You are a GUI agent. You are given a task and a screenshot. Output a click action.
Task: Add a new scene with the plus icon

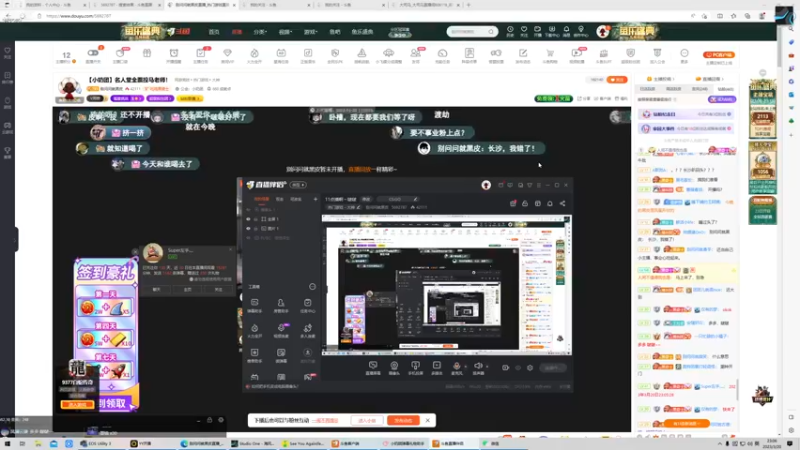click(x=315, y=199)
